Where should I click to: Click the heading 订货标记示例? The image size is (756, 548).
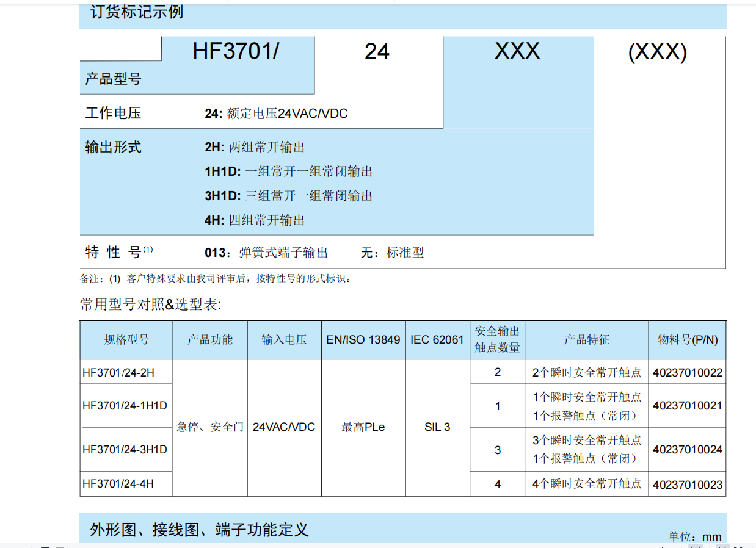coord(137,12)
